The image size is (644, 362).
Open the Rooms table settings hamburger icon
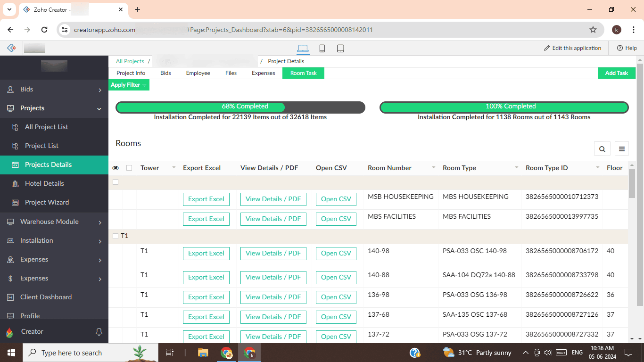(x=622, y=148)
